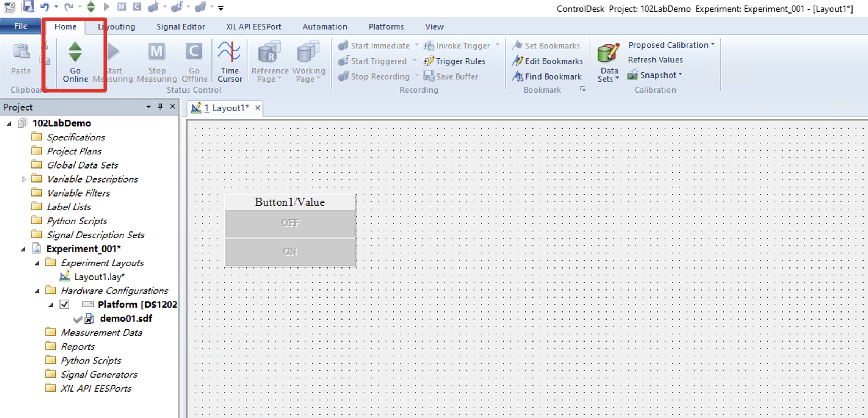
Task: Click Save icon in quick access toolbar
Action: [28, 7]
